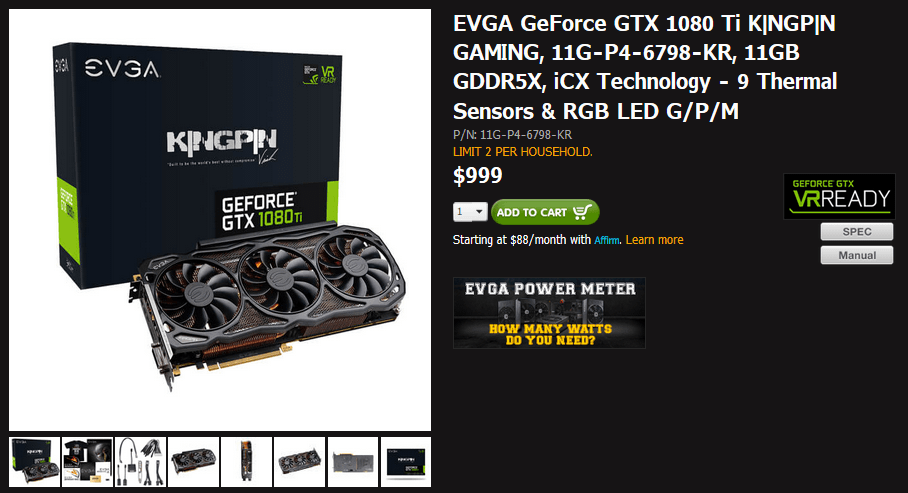The height and width of the screenshot is (493, 908).
Task: Click the ADD TO CART button
Action: (545, 212)
